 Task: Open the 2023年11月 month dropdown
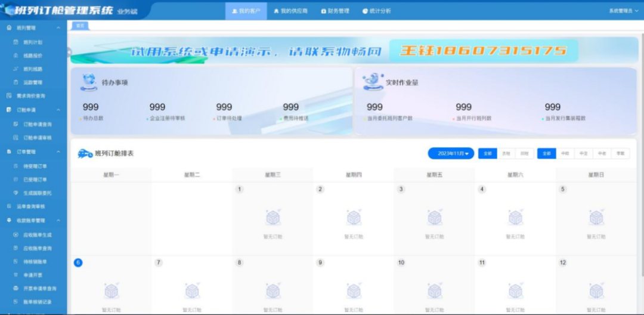tap(451, 153)
